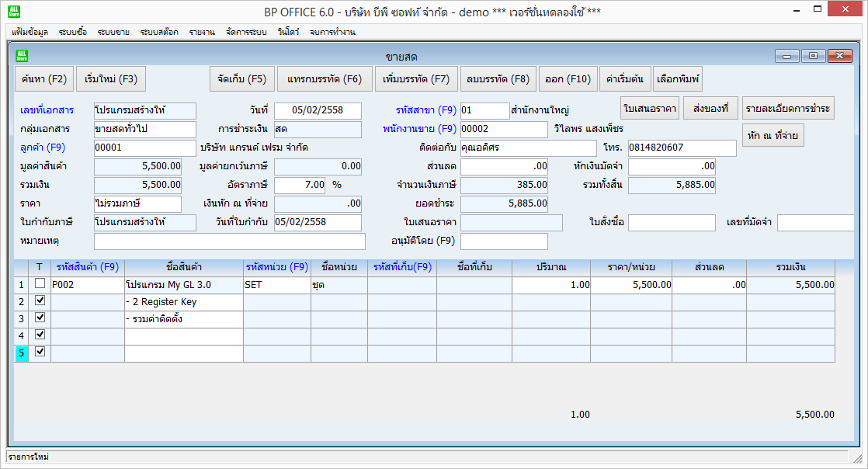This screenshot has width=868, height=469.
Task: Open the รายงาน menu
Action: [x=202, y=32]
